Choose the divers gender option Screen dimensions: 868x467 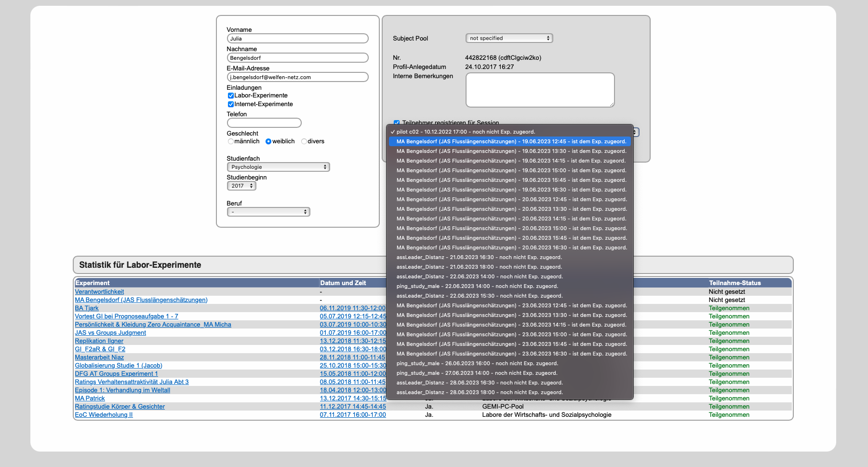point(304,141)
